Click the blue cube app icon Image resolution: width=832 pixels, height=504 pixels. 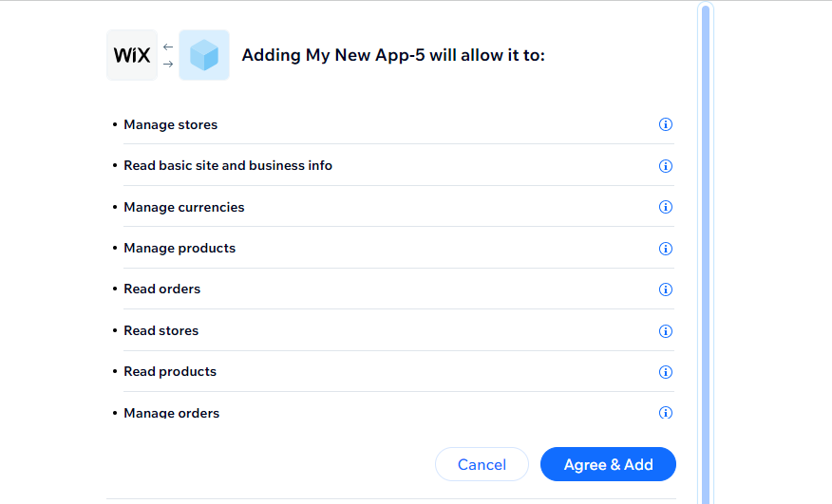204,55
